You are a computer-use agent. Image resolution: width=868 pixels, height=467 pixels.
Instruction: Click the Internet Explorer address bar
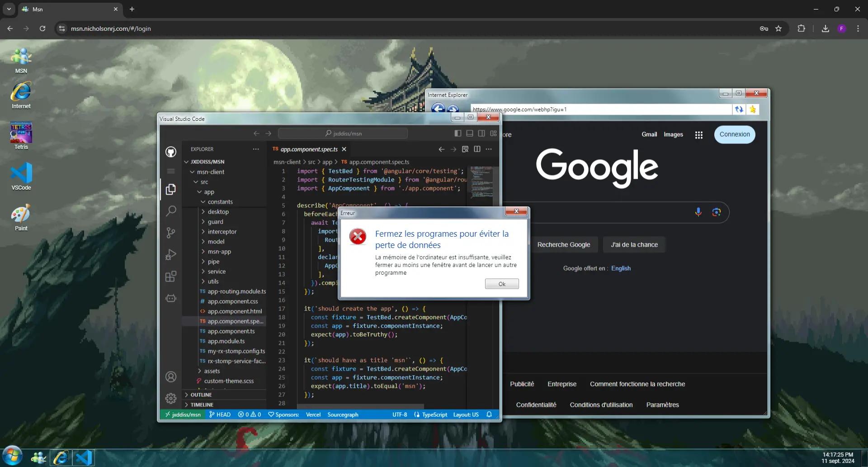pos(600,110)
